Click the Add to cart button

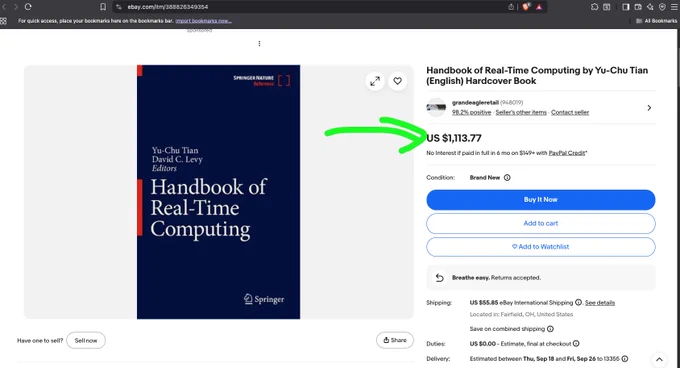click(541, 223)
